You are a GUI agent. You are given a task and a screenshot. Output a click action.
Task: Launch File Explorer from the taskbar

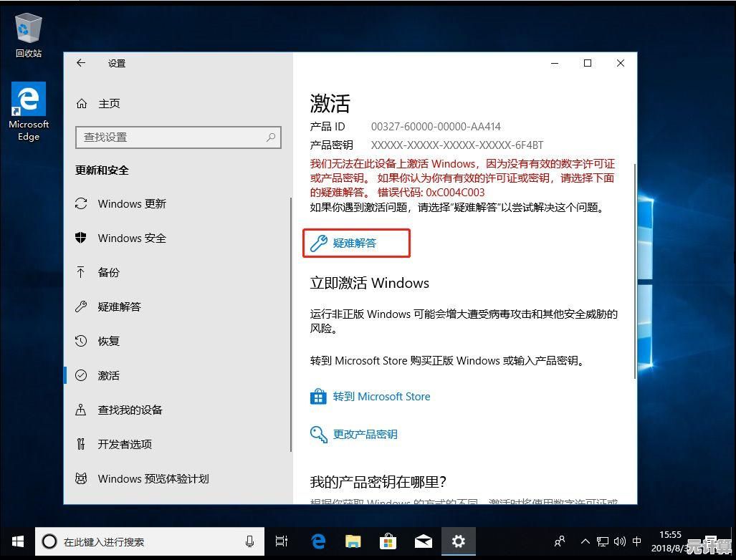point(353,541)
